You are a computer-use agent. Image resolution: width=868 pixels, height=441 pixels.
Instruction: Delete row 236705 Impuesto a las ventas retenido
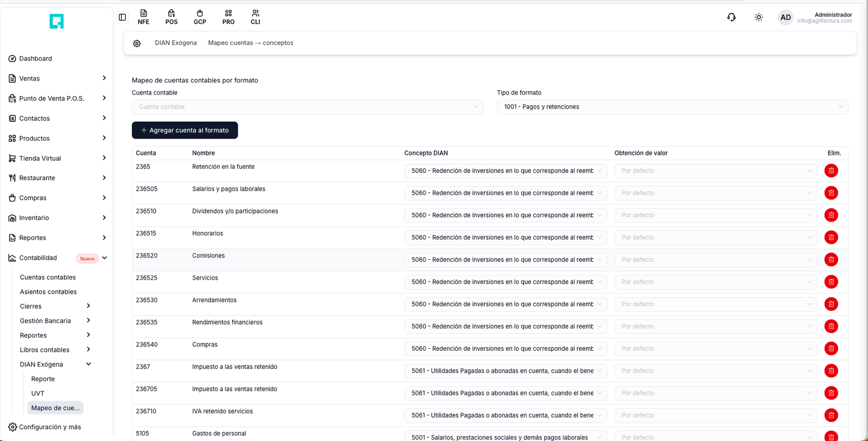tap(831, 393)
